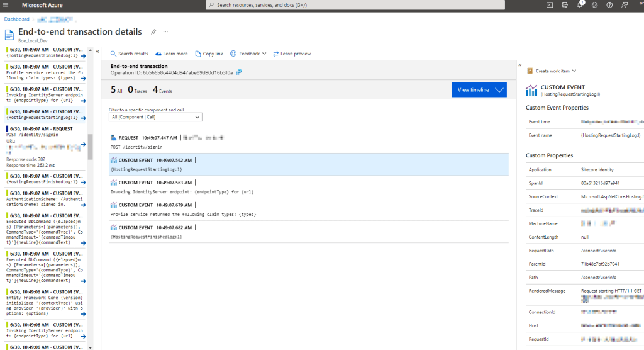Screen dimensions: 644x350
Task: Open the component and call filter dropdown
Action: coord(155,117)
